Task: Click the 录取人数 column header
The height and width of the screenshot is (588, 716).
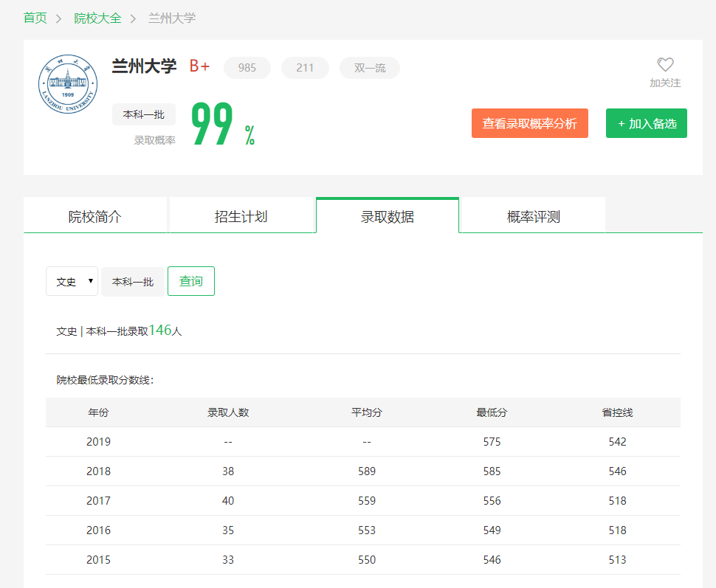Action: (228, 412)
